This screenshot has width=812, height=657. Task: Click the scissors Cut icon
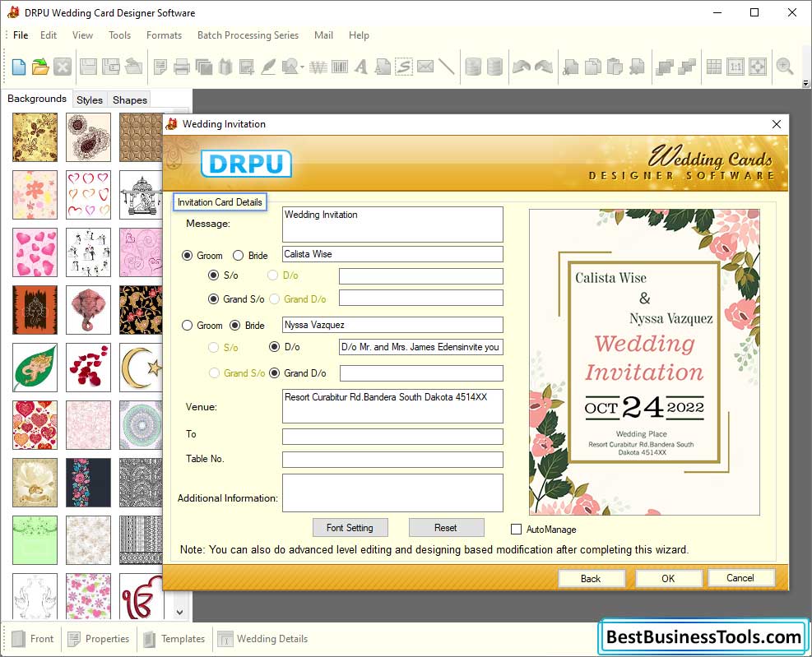click(571, 67)
